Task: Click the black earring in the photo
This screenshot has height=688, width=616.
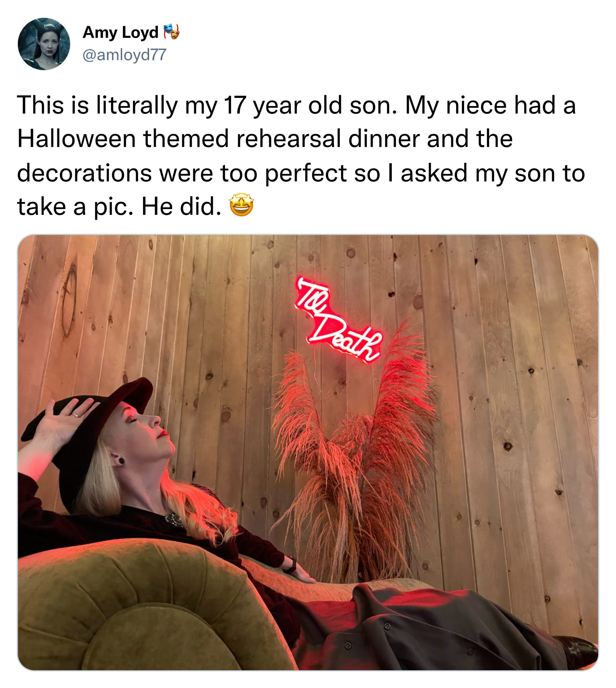Action: pos(121,460)
